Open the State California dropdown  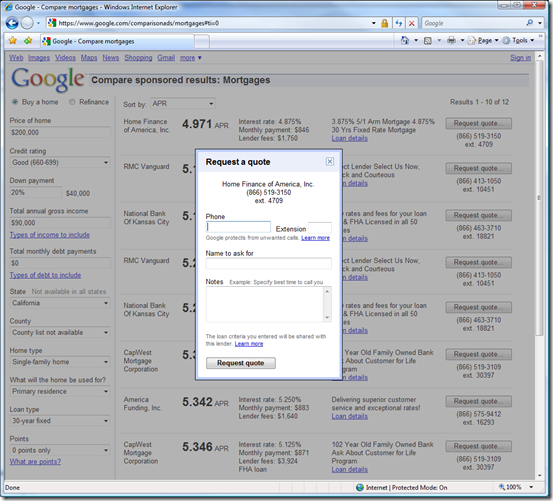click(60, 303)
